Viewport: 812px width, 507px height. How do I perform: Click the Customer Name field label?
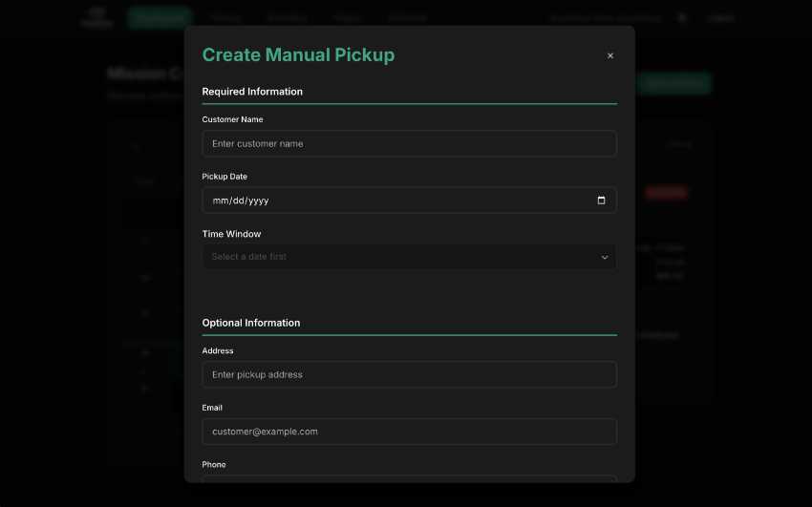pyautogui.click(x=232, y=119)
